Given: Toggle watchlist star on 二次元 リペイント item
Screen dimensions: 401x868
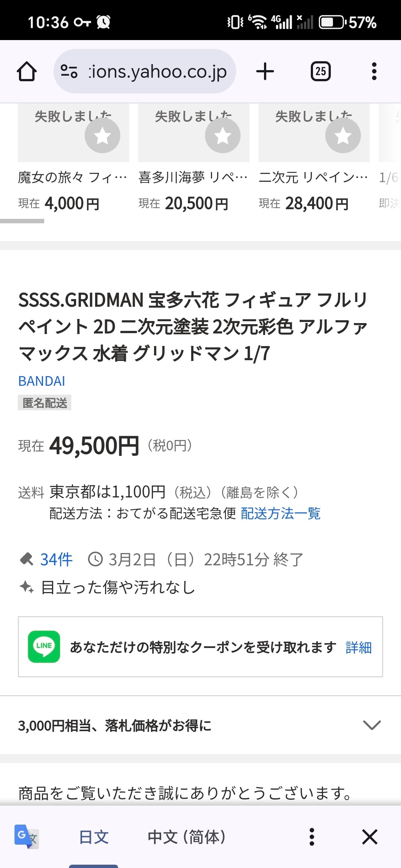Looking at the screenshot, I should click(x=343, y=135).
